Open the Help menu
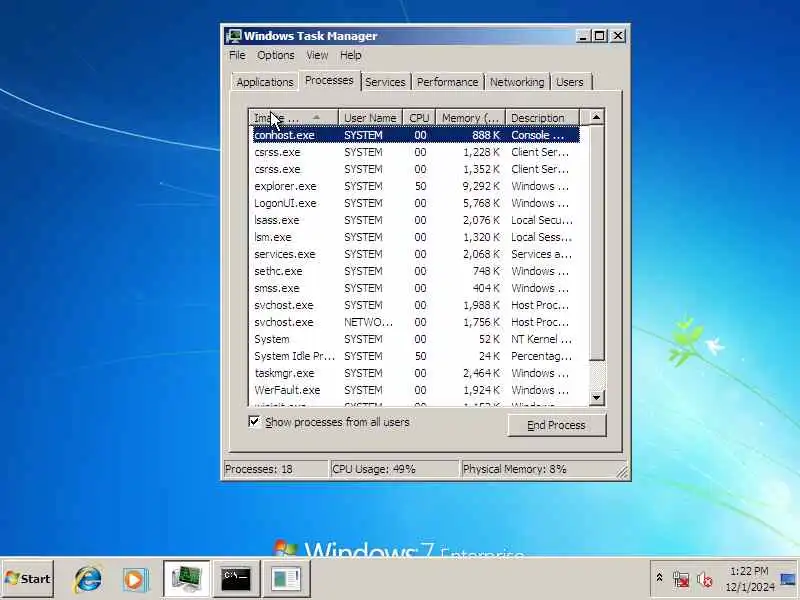Image resolution: width=800 pixels, height=600 pixels. (351, 55)
